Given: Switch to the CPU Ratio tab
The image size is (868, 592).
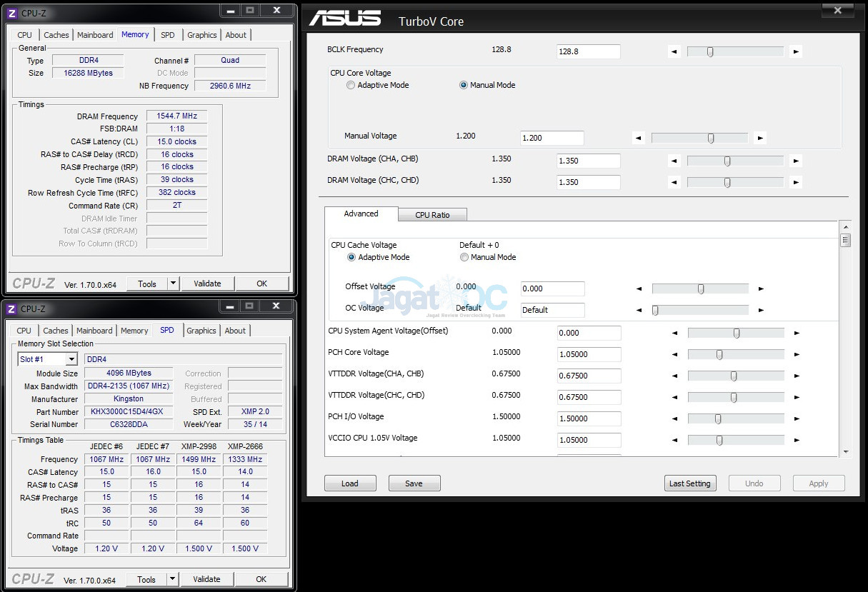Looking at the screenshot, I should [x=432, y=215].
